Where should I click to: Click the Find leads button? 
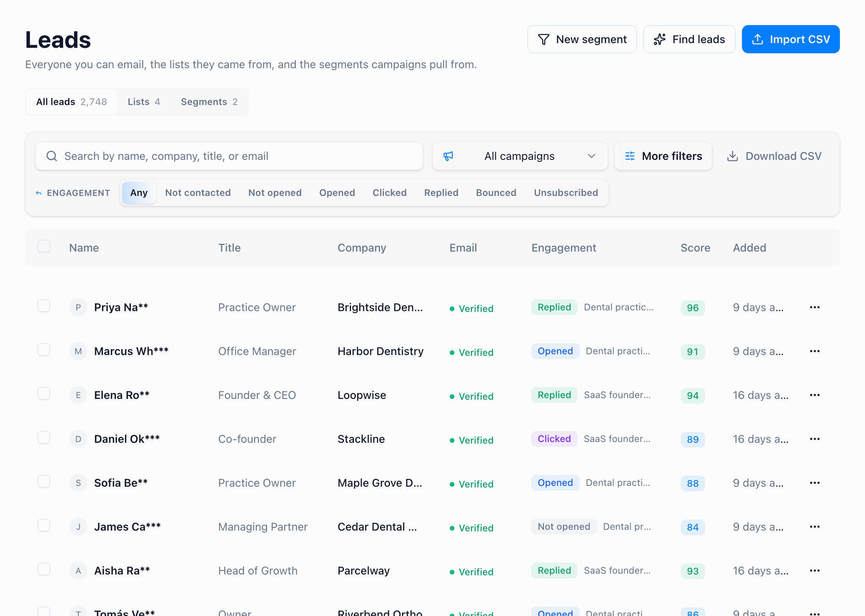(689, 40)
